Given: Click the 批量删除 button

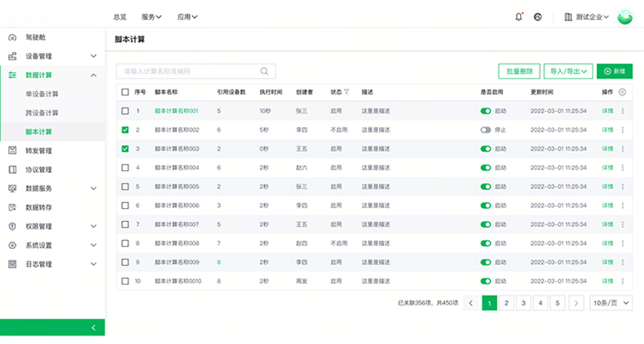Looking at the screenshot, I should pos(519,72).
